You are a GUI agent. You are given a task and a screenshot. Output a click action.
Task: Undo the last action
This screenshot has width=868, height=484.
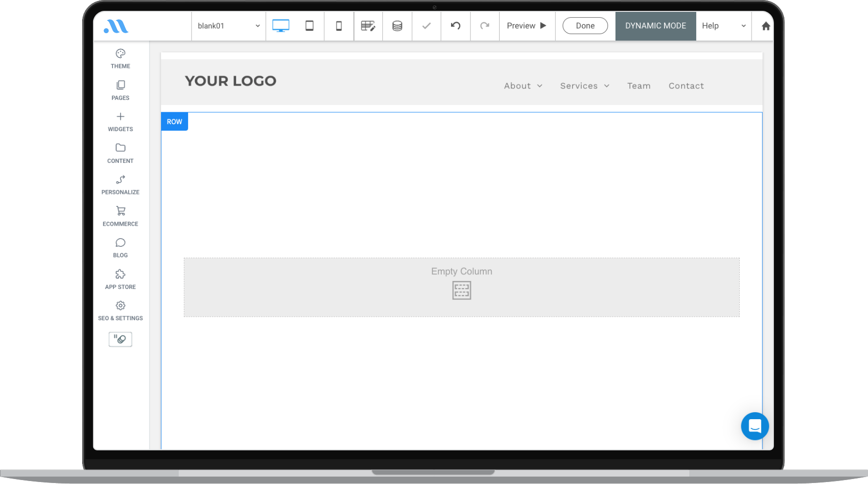[456, 26]
